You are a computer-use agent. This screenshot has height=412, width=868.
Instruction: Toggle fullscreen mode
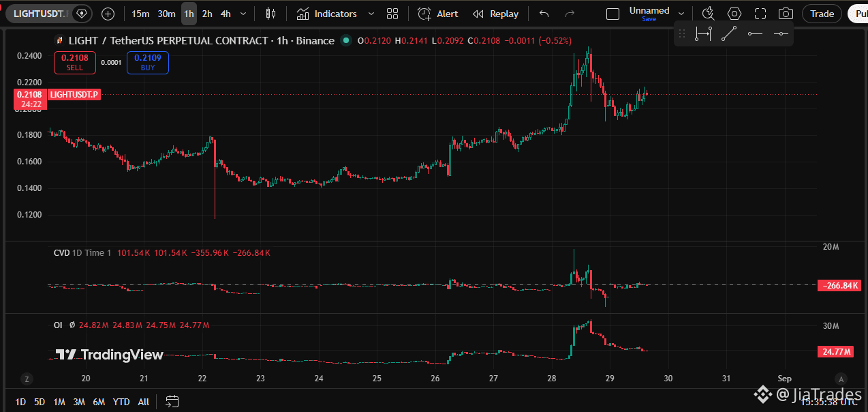point(760,14)
